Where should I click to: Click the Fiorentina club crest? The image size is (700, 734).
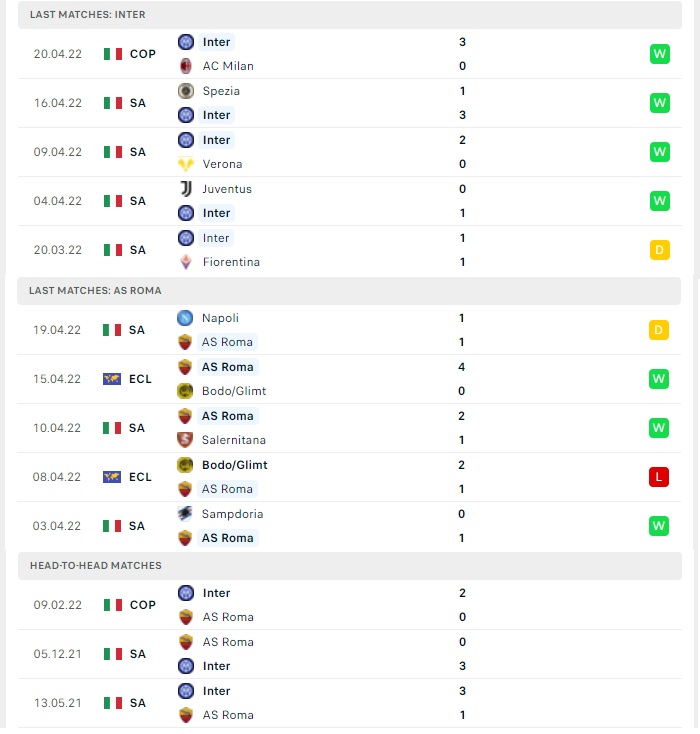(x=186, y=262)
